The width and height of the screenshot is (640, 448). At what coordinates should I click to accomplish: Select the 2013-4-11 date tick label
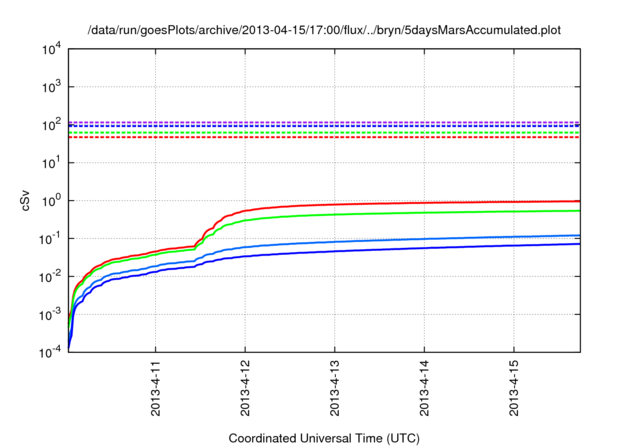(156, 388)
